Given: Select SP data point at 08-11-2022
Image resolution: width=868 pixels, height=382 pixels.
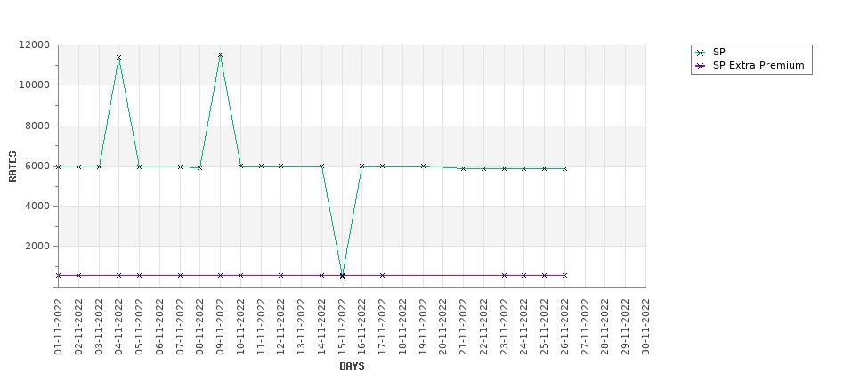Looking at the screenshot, I should 199,167.
